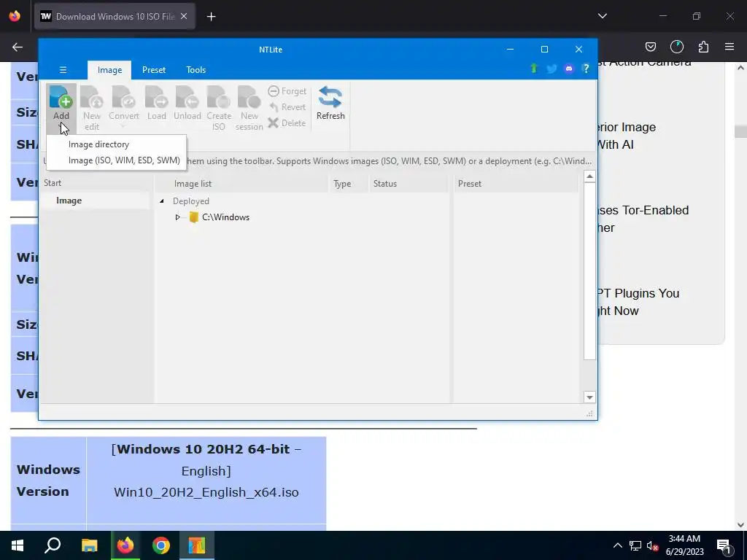Click NTLite list scroll down arrow
This screenshot has height=560, width=747.
tap(589, 397)
